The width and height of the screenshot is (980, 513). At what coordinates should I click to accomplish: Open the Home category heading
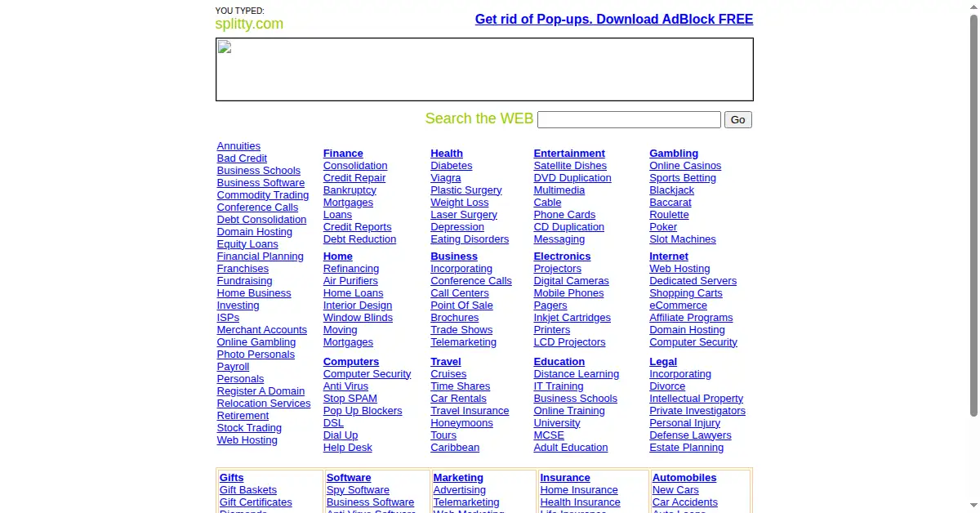tap(338, 256)
